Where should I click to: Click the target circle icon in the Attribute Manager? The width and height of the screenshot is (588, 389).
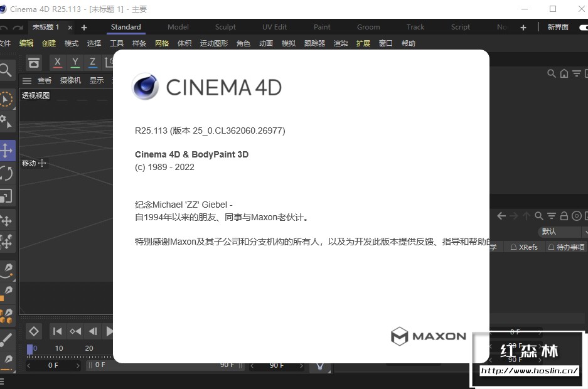[577, 216]
